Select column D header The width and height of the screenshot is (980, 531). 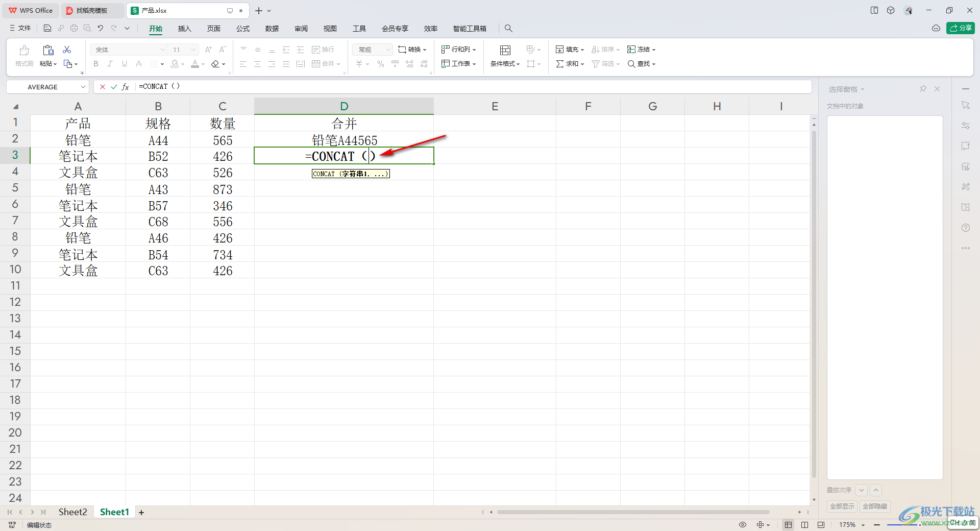(344, 106)
